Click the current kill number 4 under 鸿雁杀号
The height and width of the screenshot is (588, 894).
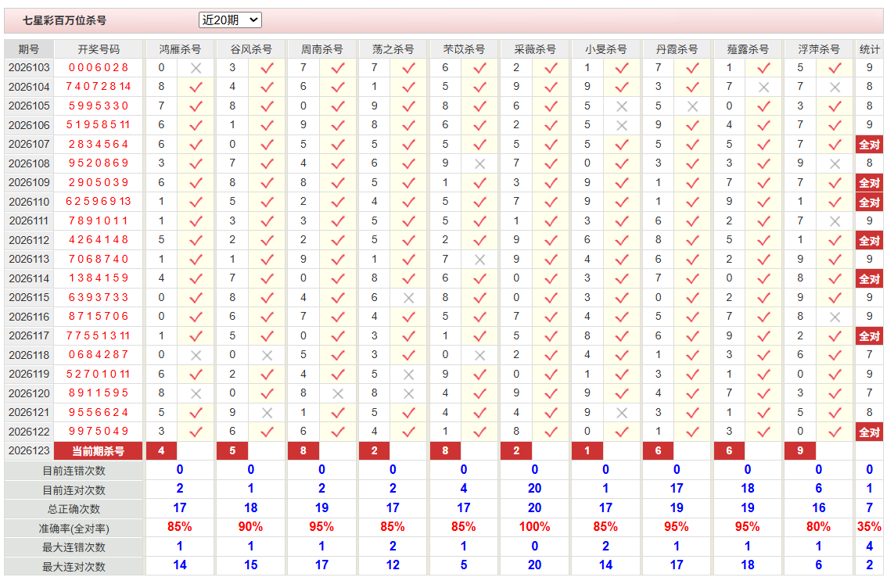[x=161, y=451]
